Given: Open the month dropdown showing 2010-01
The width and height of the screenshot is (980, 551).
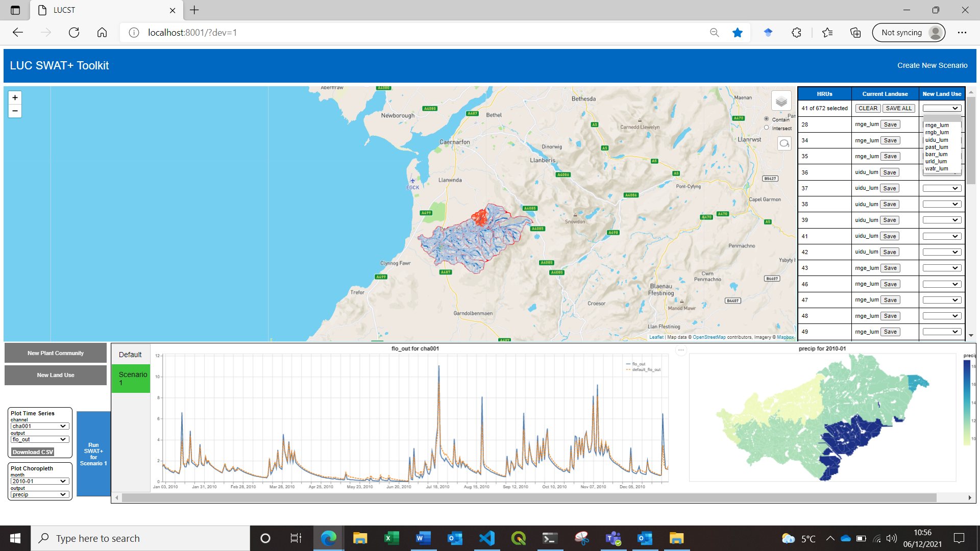Looking at the screenshot, I should coord(39,481).
